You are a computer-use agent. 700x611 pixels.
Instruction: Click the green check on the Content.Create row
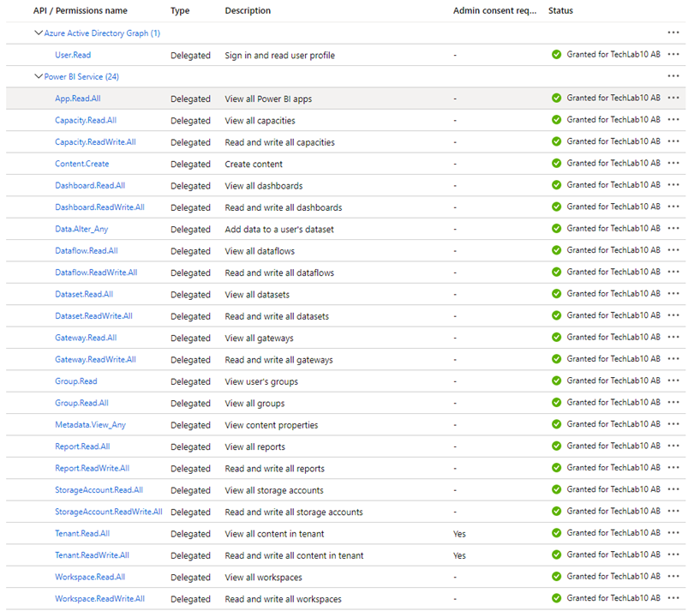click(558, 163)
